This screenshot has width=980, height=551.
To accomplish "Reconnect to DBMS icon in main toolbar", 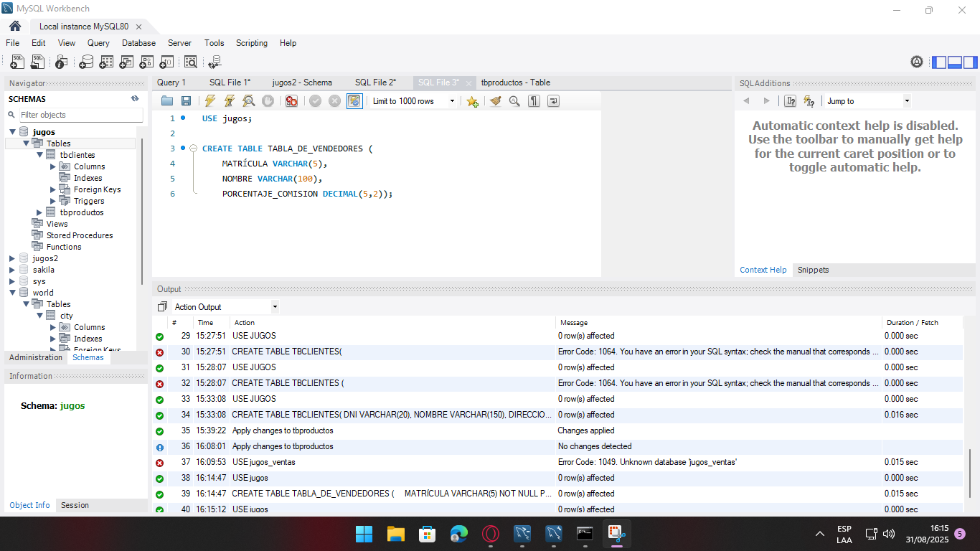I will 215,62.
